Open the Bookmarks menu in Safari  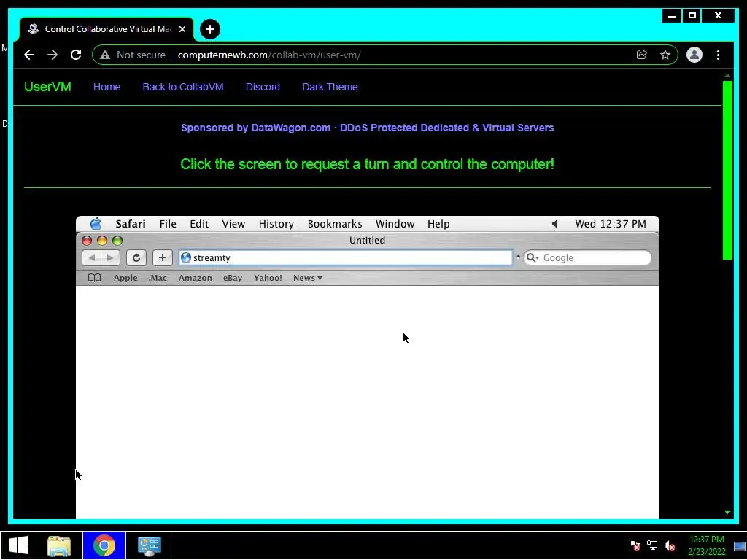click(335, 224)
